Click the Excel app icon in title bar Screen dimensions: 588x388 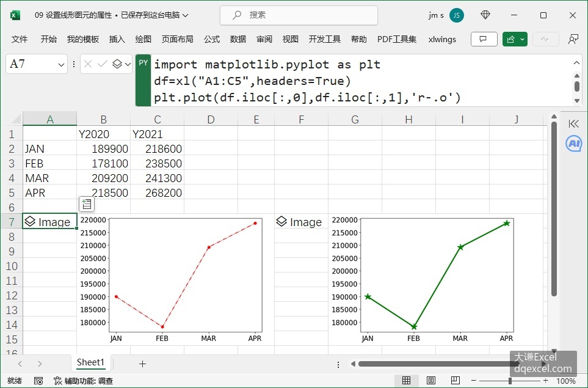[x=15, y=15]
